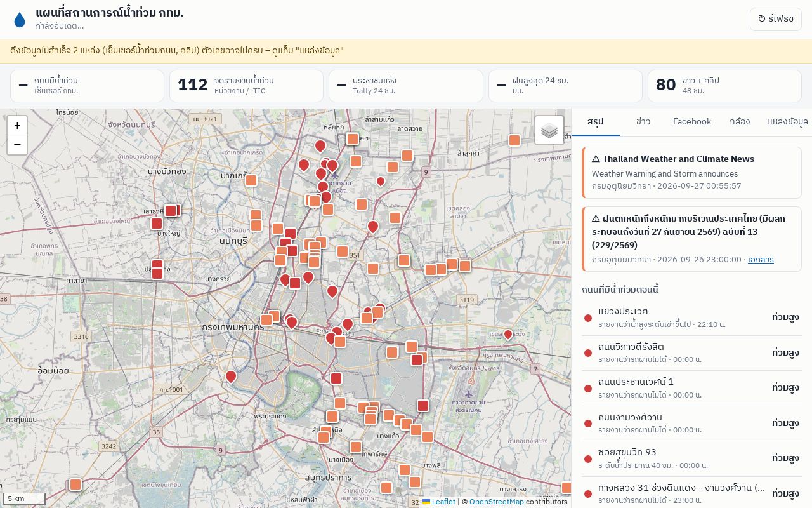Click the 112 จุดรายงานน้ำท่วม stat card

click(246, 86)
